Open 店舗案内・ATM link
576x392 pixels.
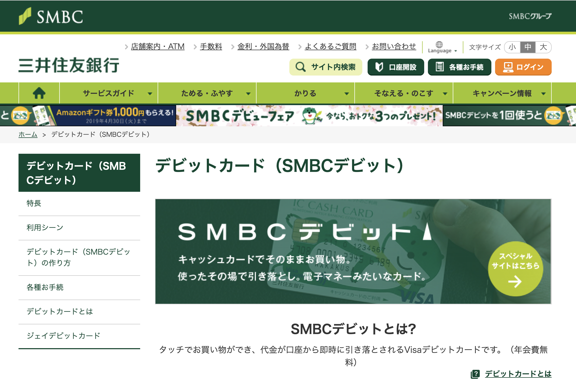[158, 46]
